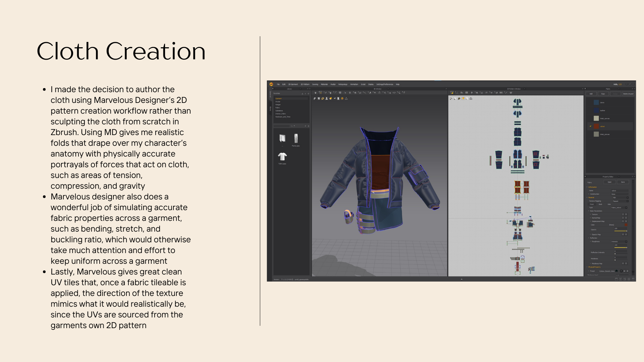Click the delete icon for Normal Map
The image size is (644, 362).
(x=626, y=218)
